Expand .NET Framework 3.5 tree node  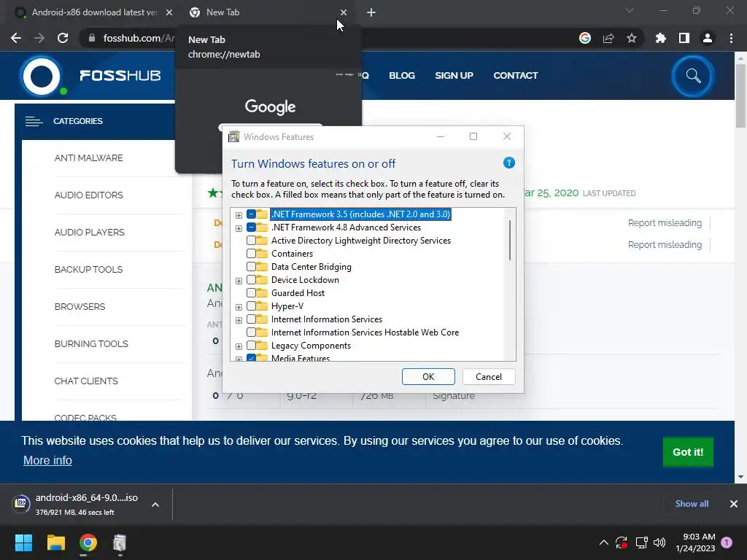pos(239,215)
